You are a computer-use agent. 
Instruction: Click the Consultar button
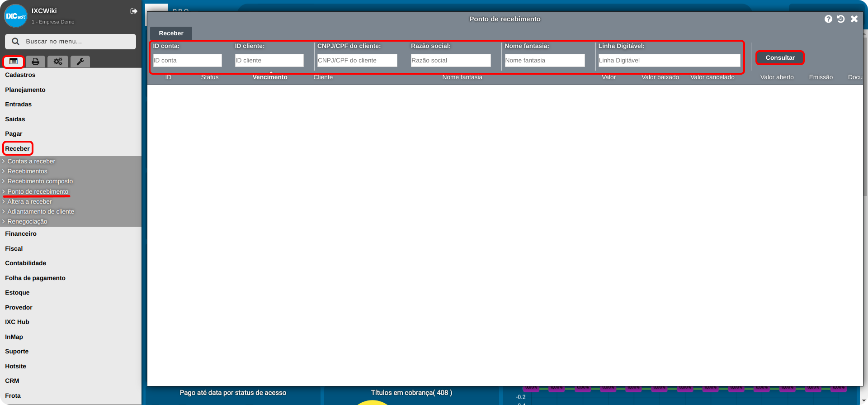click(x=780, y=57)
